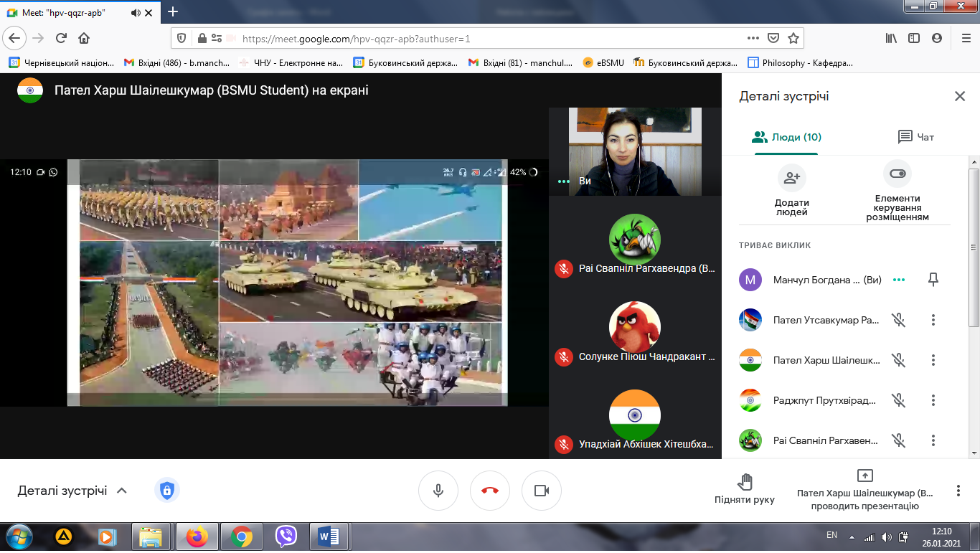Screen dimensions: 980x553
Task: Open Firefox library icon
Action: point(891,38)
